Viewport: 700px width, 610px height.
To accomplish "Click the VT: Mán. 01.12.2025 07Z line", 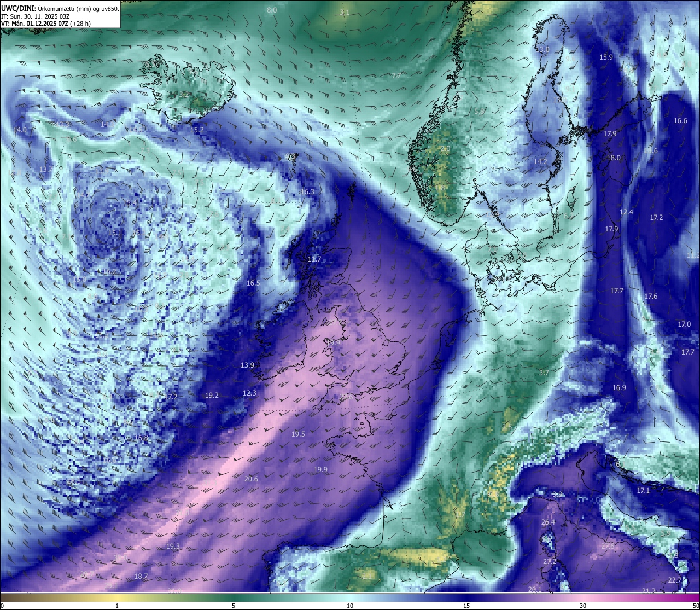I will point(45,24).
